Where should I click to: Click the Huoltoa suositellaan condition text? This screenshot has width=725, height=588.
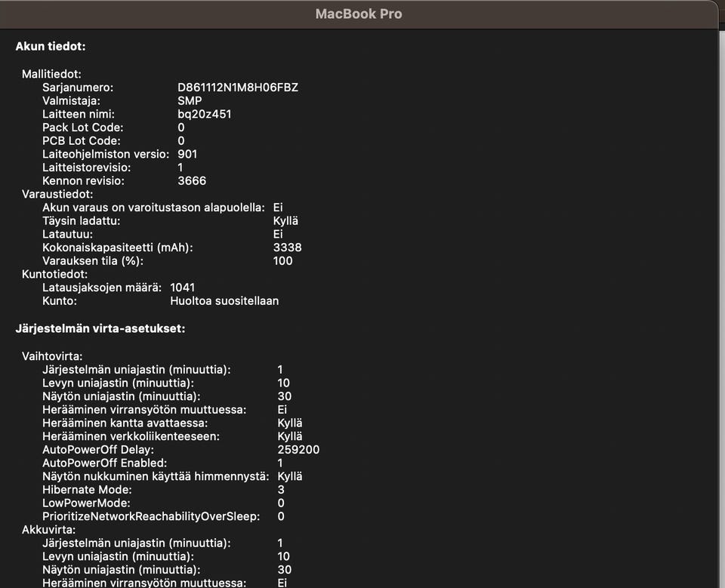(224, 301)
